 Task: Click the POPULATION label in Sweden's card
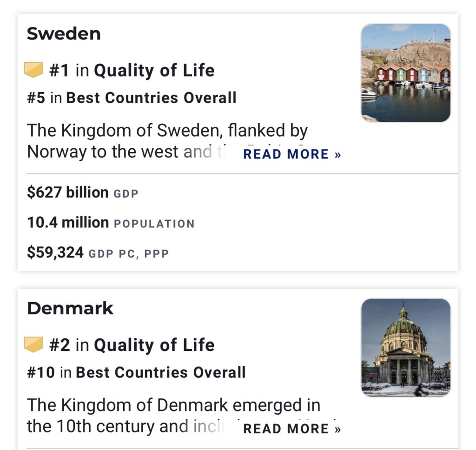tap(154, 224)
